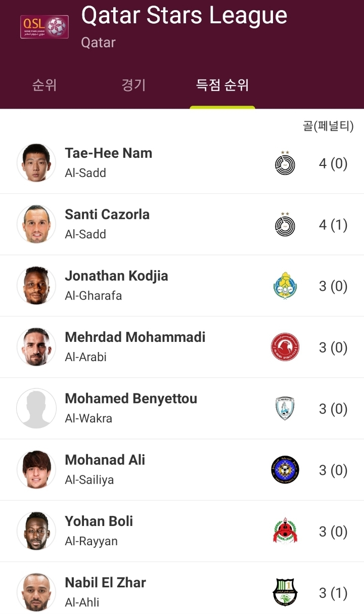This screenshot has width=364, height=614.
Task: Tap the Al-Arabi club crest
Action: pos(285,347)
